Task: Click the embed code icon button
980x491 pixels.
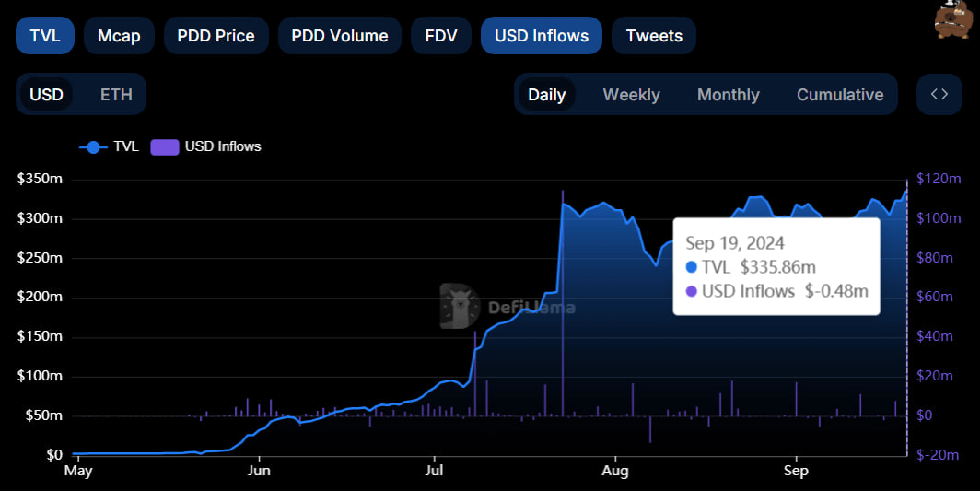Action: [x=939, y=94]
